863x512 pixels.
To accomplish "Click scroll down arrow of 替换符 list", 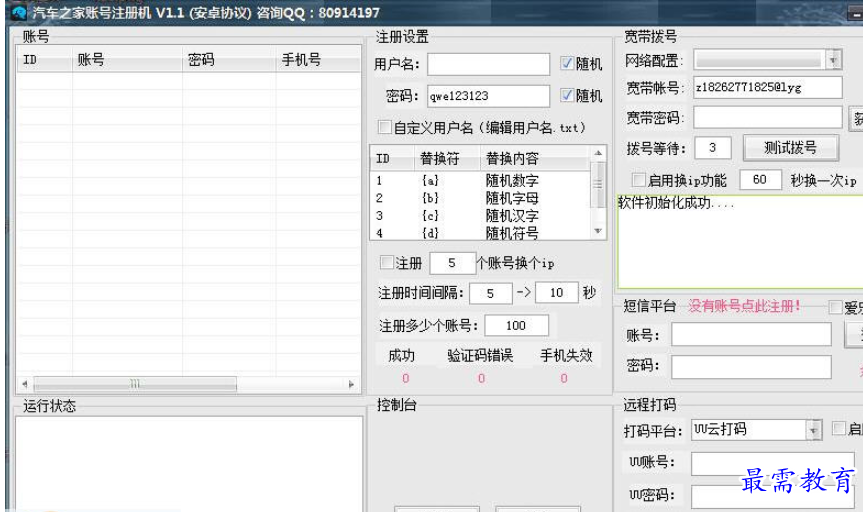I will pyautogui.click(x=598, y=232).
